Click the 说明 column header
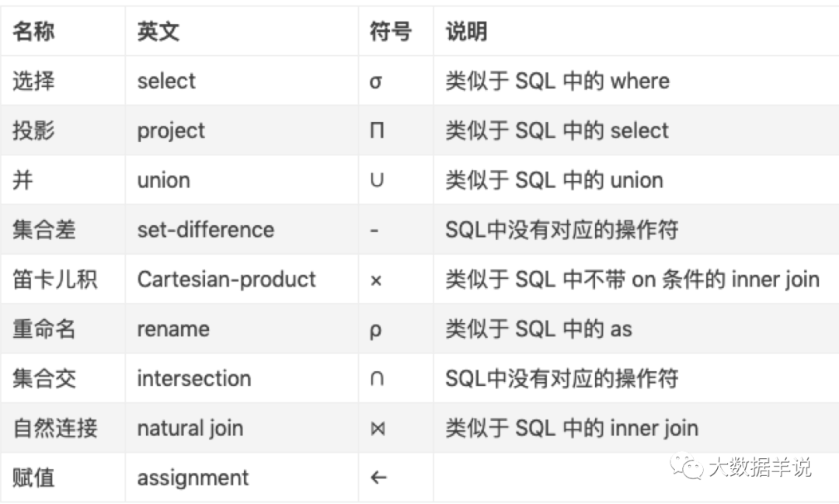 466,32
